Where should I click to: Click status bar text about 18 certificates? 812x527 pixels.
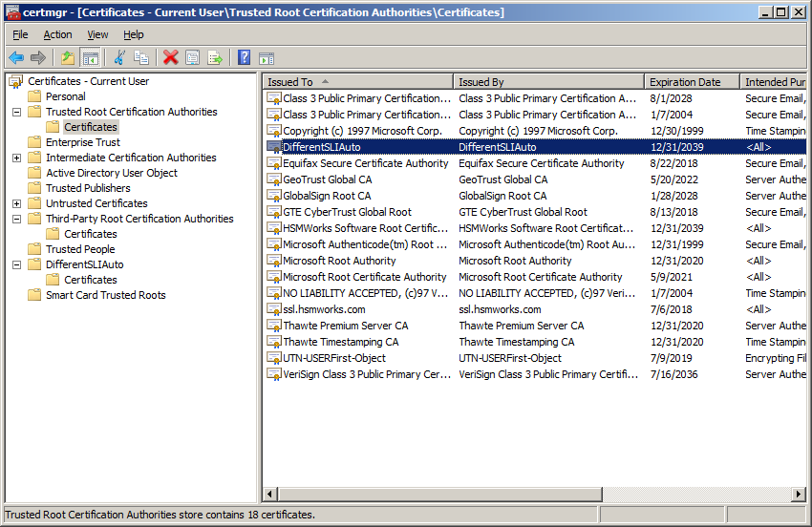click(x=160, y=515)
